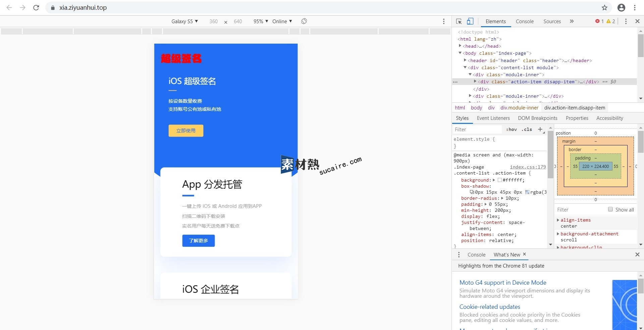Expand the head element node
Screen dimensions: 644x330
tap(460, 46)
